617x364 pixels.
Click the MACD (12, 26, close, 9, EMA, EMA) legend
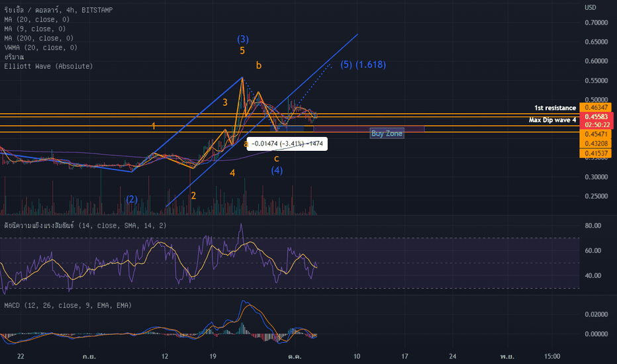click(68, 305)
